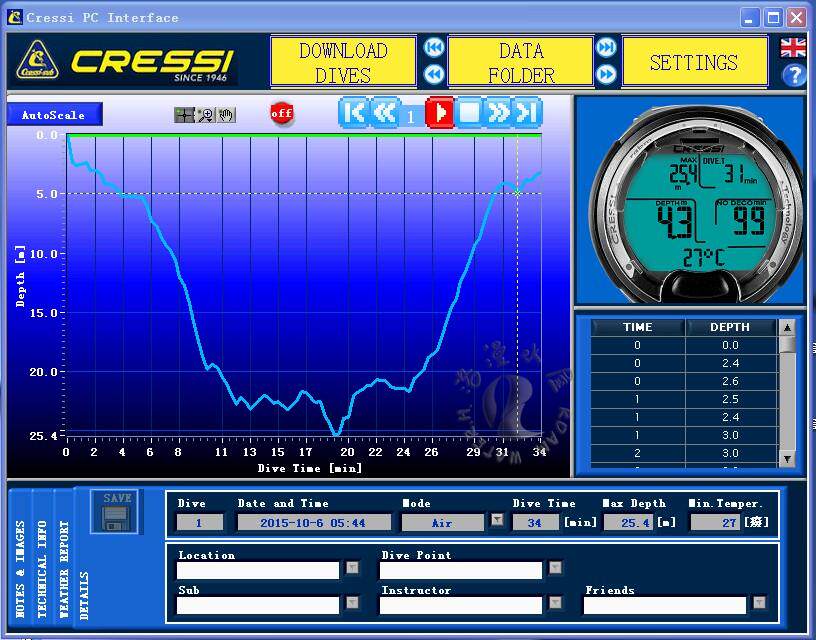Click the Dive Time field showing 34

point(536,522)
